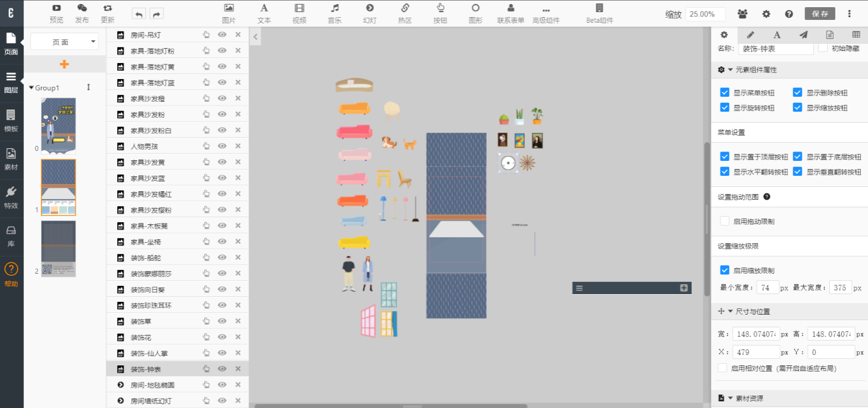
Task: Add a new page with orange plus
Action: (65, 64)
